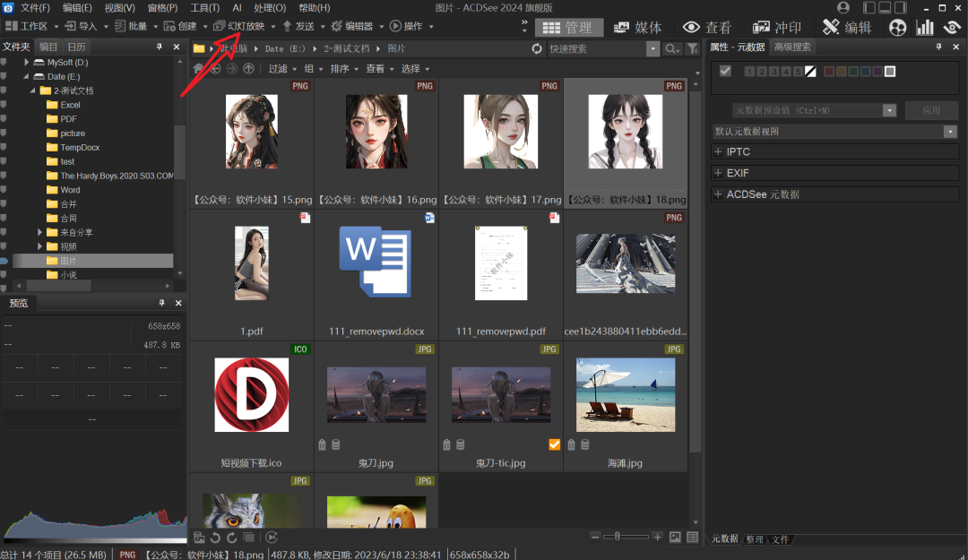Uncheck the orange checkbox on 鬼刀-tic.jpg
The image size is (968, 560).
[x=554, y=444]
